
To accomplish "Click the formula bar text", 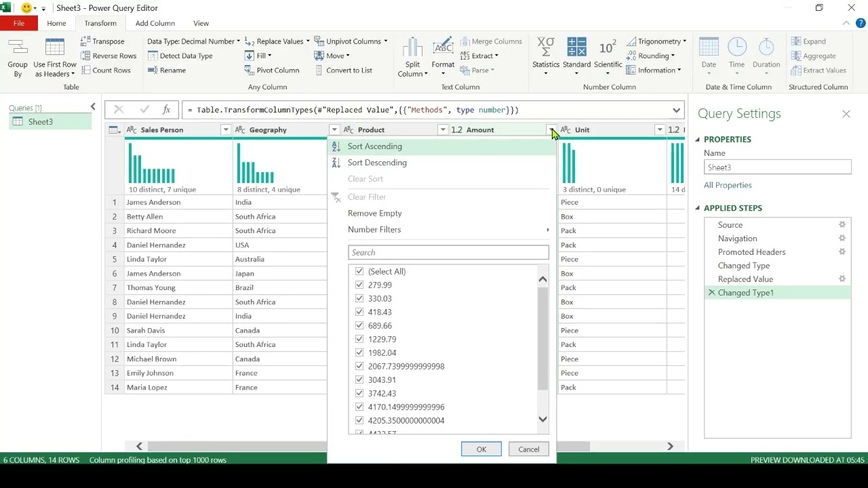I will (x=353, y=110).
